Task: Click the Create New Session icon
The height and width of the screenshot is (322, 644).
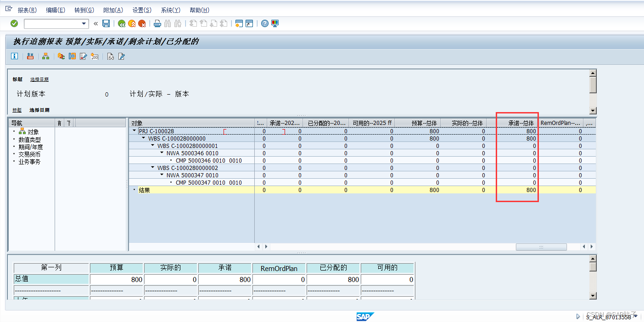Action: [x=239, y=23]
